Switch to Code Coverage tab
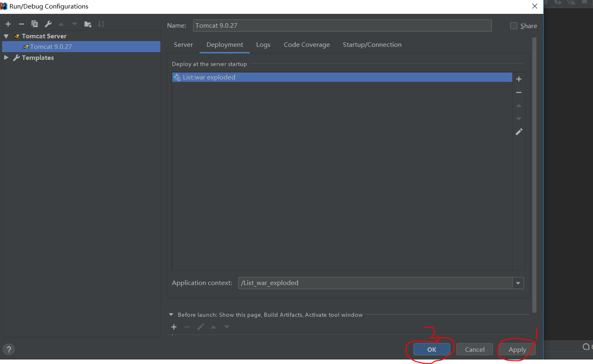Viewport: 593px width, 364px height. tap(307, 45)
